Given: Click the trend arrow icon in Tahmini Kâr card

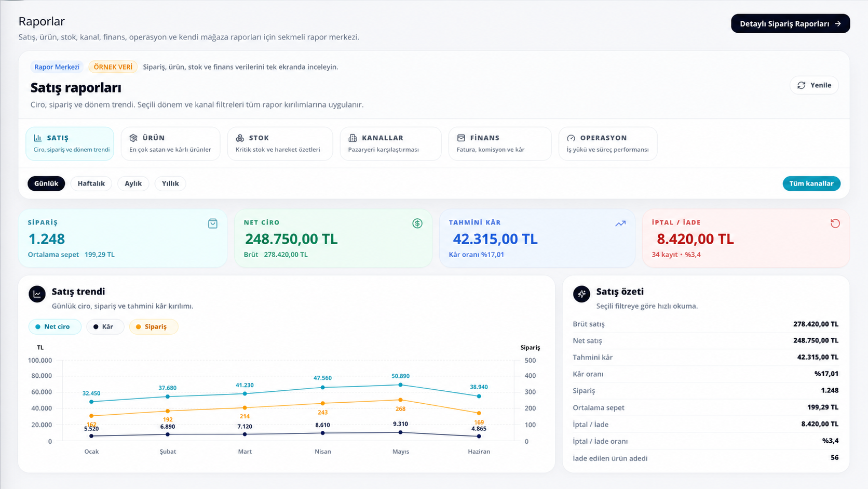Looking at the screenshot, I should click(x=620, y=223).
